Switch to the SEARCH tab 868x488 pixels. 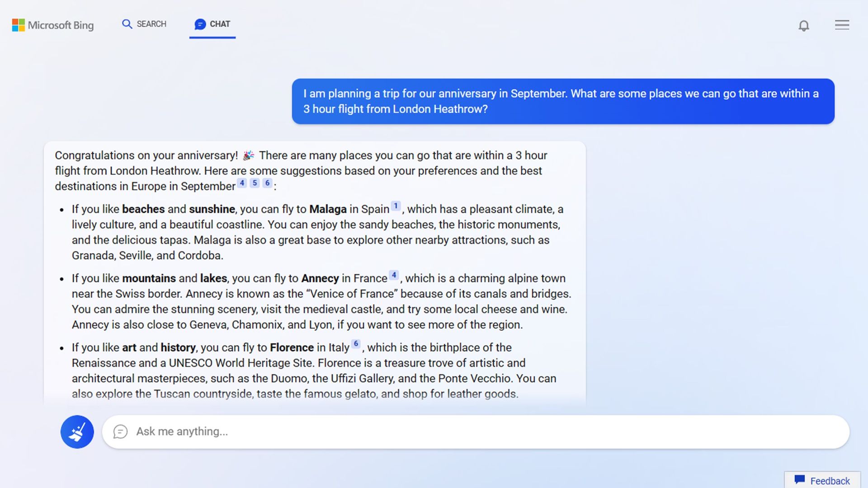tap(144, 24)
